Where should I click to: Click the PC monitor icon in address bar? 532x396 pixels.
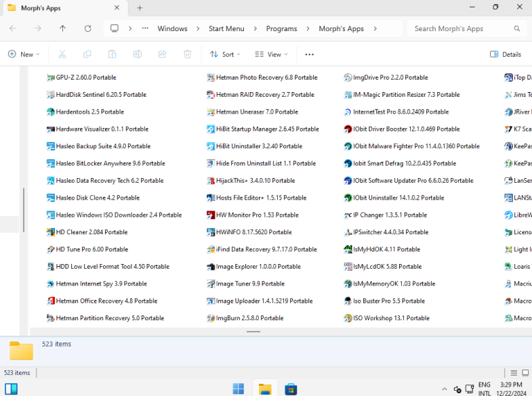pyautogui.click(x=115, y=28)
